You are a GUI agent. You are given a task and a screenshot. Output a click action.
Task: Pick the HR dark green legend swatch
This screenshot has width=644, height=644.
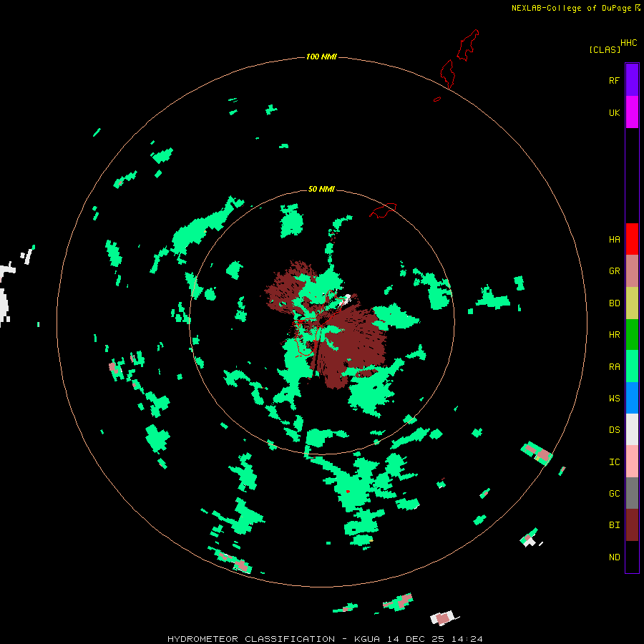coord(632,335)
